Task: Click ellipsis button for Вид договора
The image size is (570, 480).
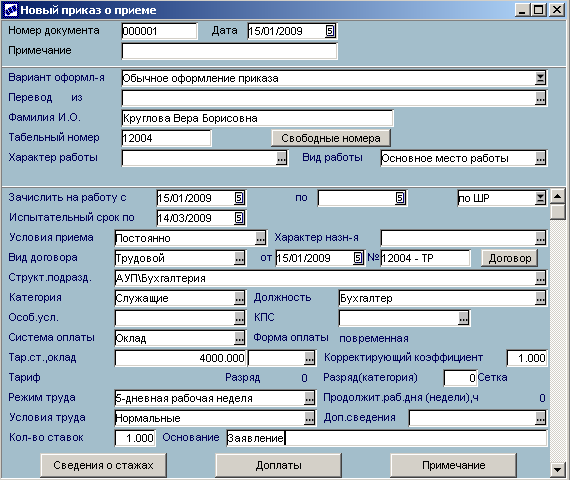Action: point(239,258)
